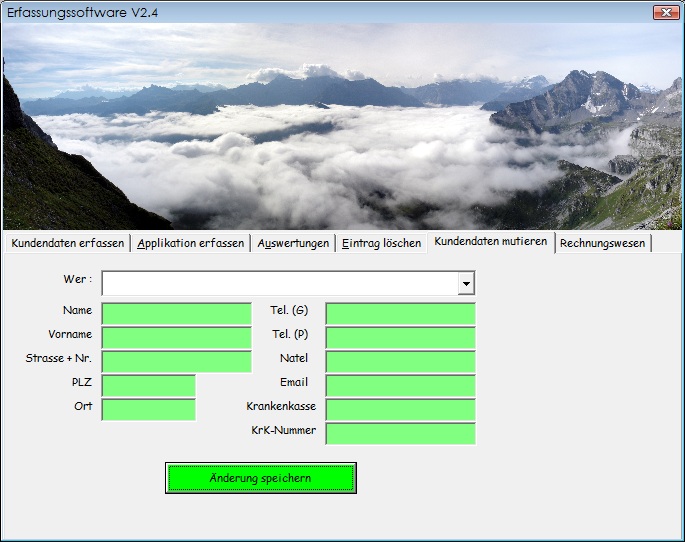Click inside the Wer combo box field
Screen dimensions: 685x542
279,284
